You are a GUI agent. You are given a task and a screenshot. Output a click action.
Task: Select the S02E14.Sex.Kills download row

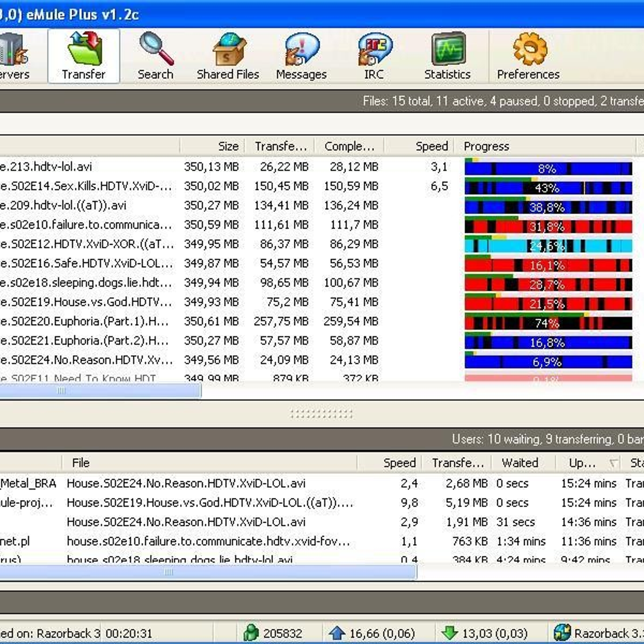coord(322,186)
